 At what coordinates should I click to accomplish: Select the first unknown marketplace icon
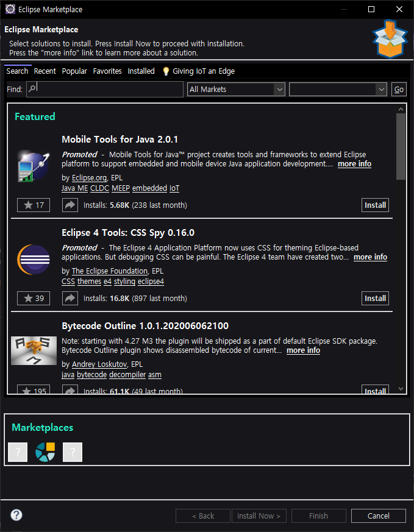coord(18,452)
